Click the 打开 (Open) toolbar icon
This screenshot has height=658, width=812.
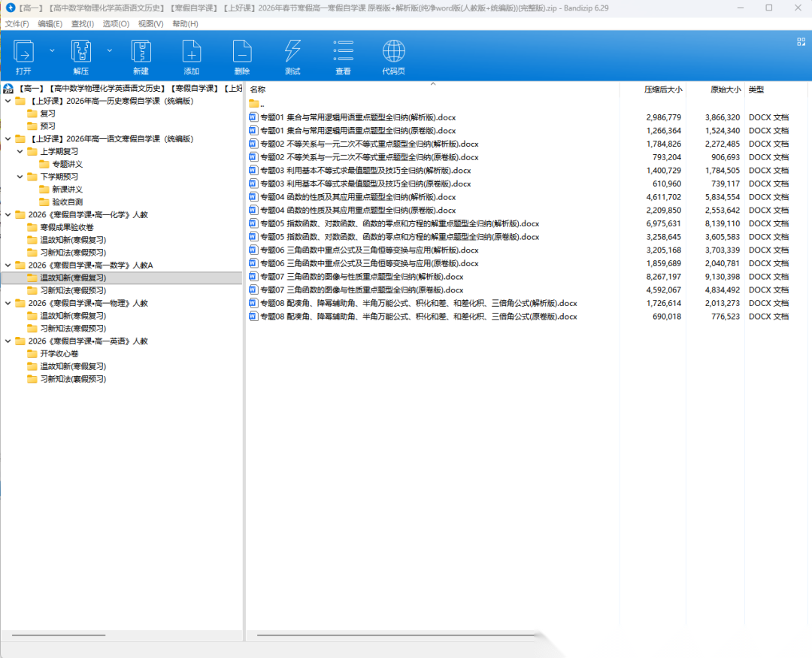pyautogui.click(x=23, y=52)
